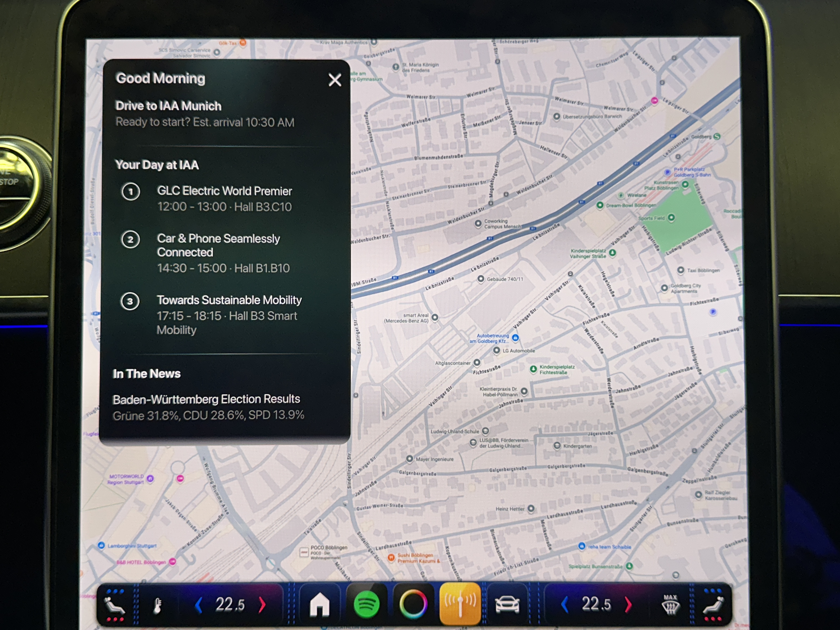Select the St. Maria Königin des Friedens marker
This screenshot has height=630, width=840.
(x=396, y=67)
